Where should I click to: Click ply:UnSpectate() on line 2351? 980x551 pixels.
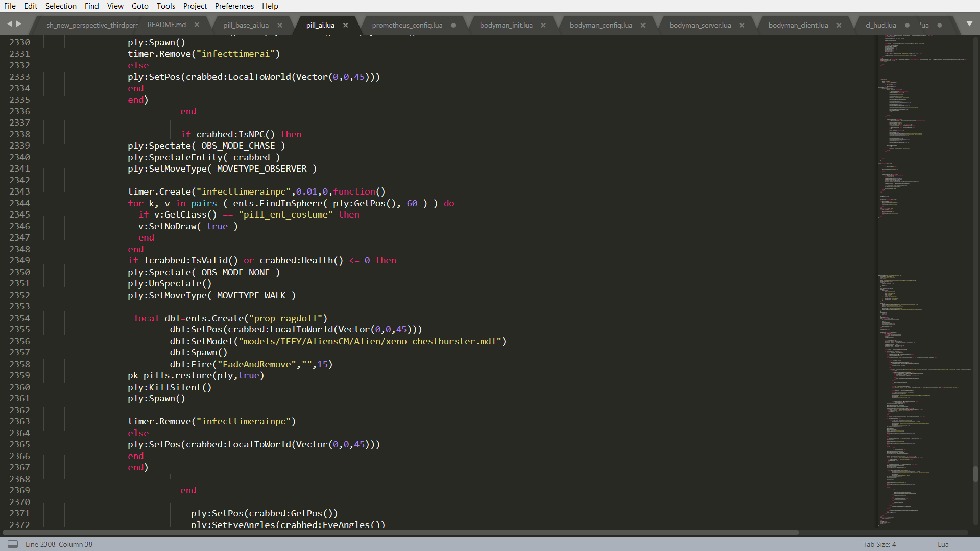pos(170,283)
